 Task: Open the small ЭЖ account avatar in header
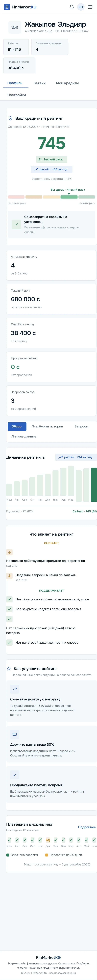(81, 7)
